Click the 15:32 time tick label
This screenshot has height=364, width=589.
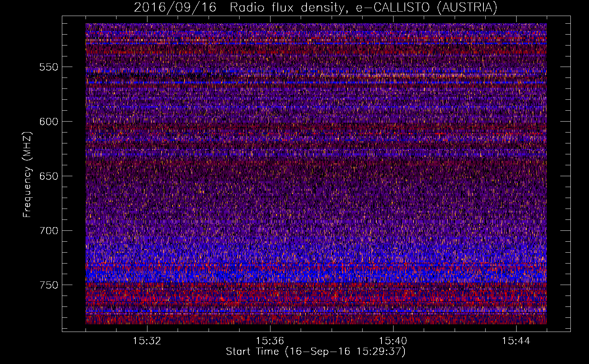click(x=147, y=341)
